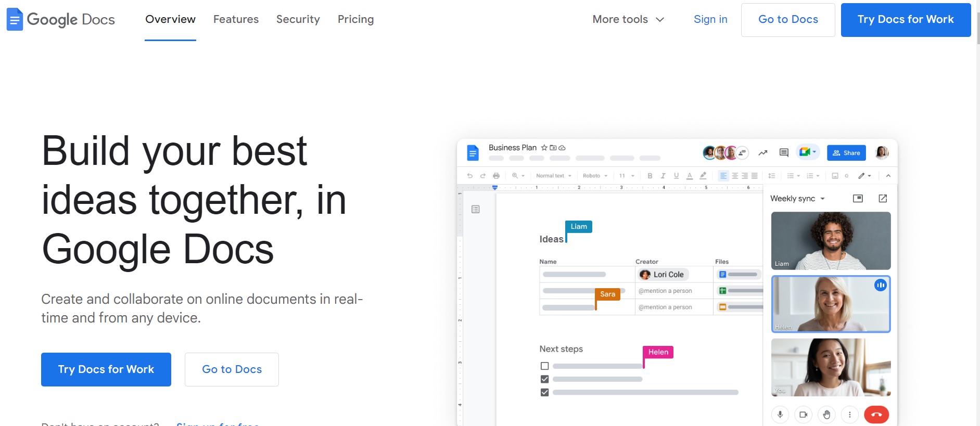The height and width of the screenshot is (426, 980).
Task: Expand the More tools dropdown
Action: pyautogui.click(x=628, y=19)
